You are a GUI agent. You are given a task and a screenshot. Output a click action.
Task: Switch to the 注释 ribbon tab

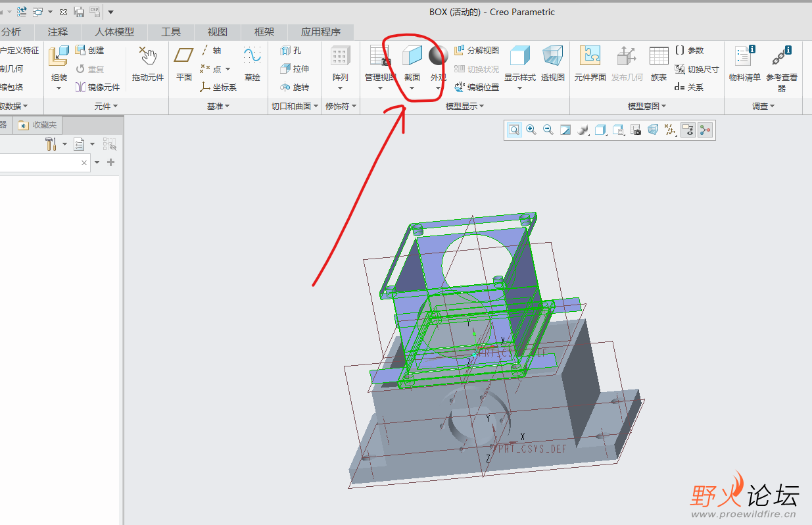(58, 32)
